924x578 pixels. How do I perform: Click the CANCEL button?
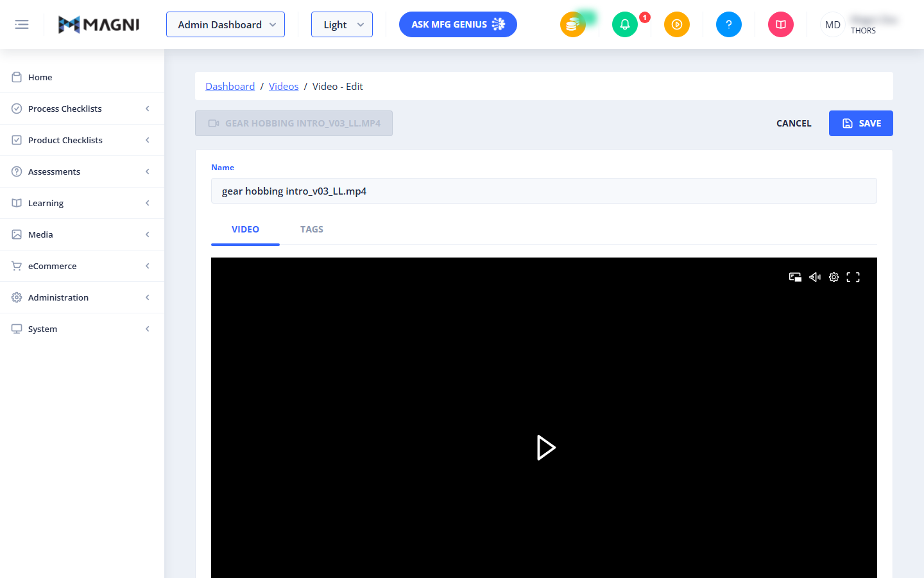[x=794, y=123]
